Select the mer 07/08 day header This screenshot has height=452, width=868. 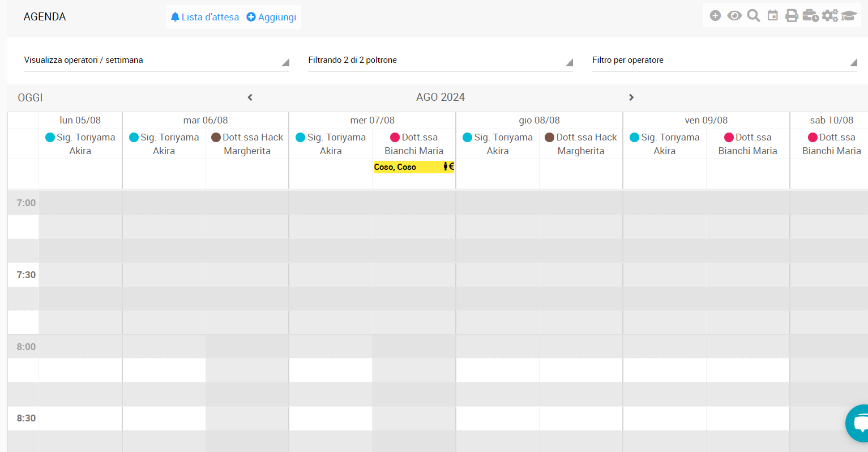point(373,120)
